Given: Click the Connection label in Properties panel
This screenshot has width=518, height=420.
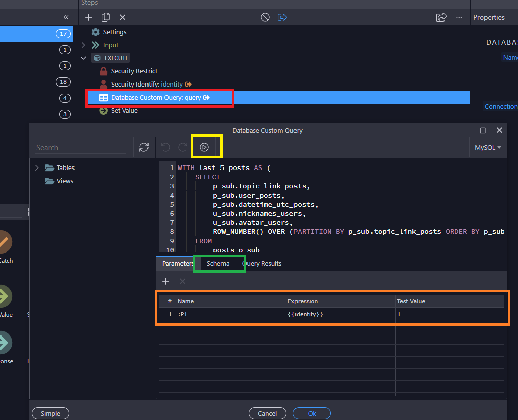Looking at the screenshot, I should pos(501,106).
